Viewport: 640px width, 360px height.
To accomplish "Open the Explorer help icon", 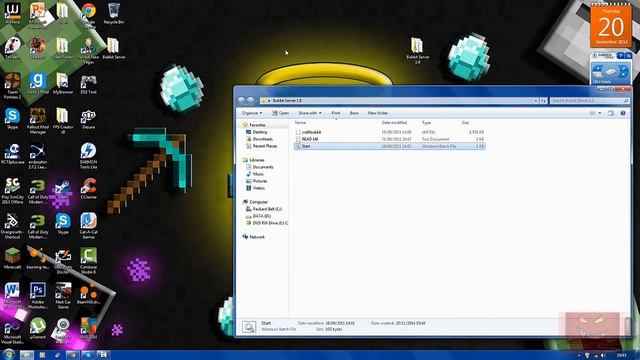I will 623,113.
